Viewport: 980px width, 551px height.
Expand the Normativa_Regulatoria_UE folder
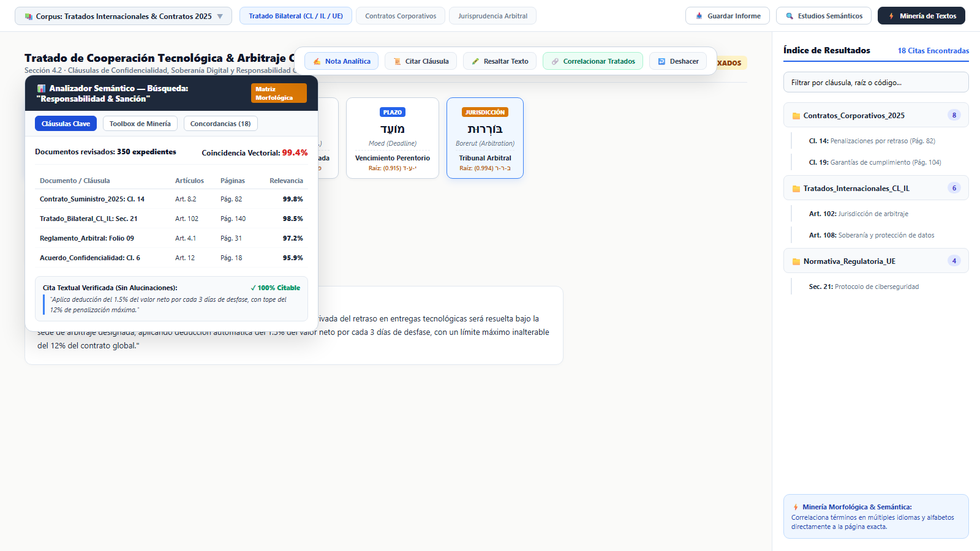pos(876,261)
